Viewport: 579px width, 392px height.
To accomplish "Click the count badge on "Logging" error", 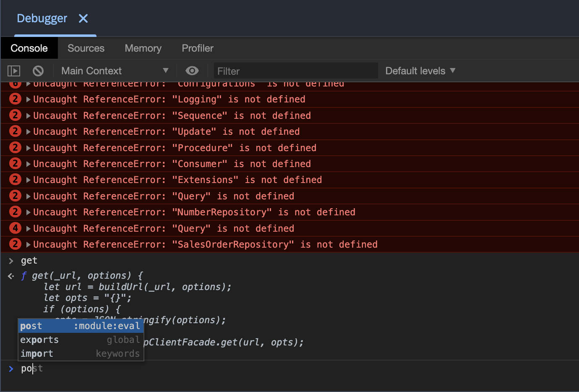I will [15, 99].
